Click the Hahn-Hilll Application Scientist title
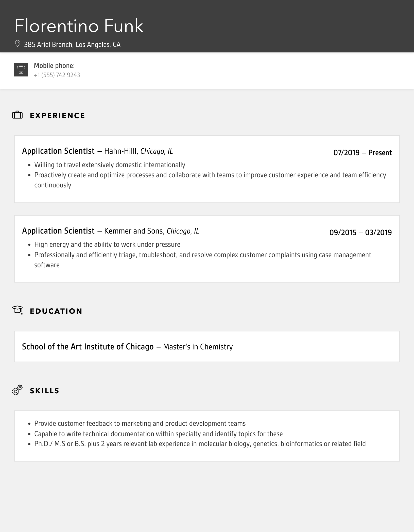Screen dimensions: 414x532 pos(58,151)
